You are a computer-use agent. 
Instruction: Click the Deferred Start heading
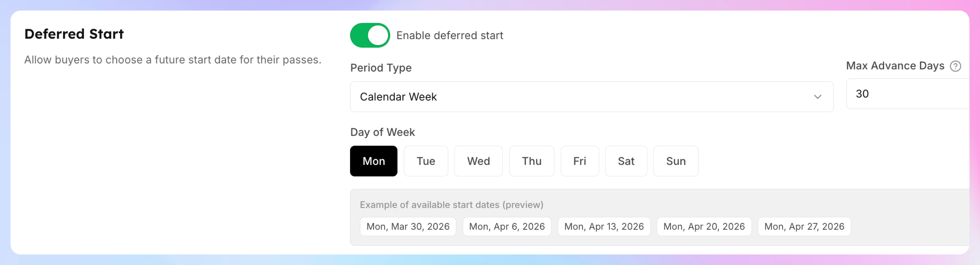pyautogui.click(x=74, y=34)
